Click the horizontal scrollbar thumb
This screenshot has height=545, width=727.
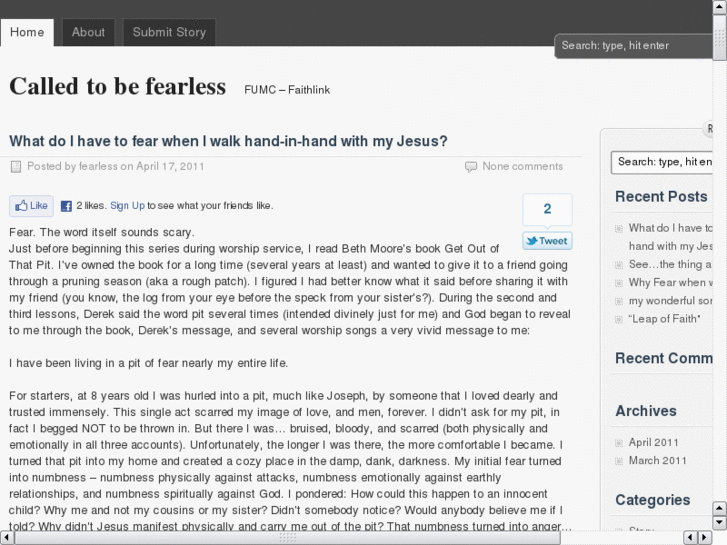pyautogui.click(x=289, y=537)
